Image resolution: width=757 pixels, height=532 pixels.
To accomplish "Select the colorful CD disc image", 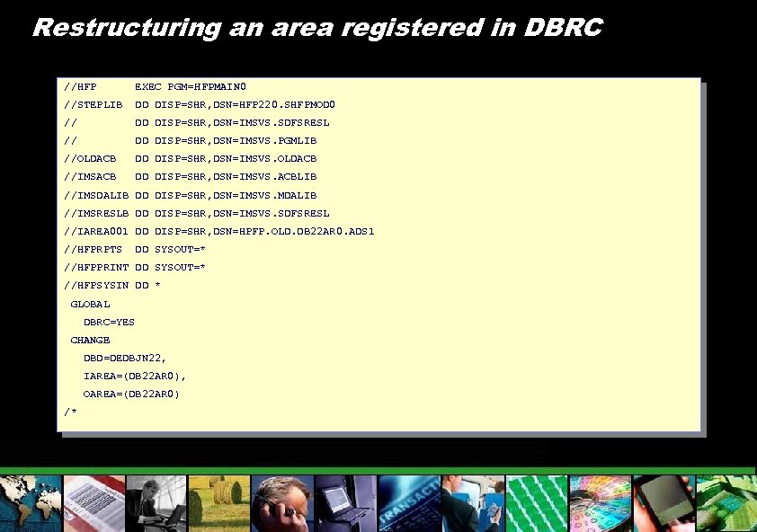I will click(600, 503).
